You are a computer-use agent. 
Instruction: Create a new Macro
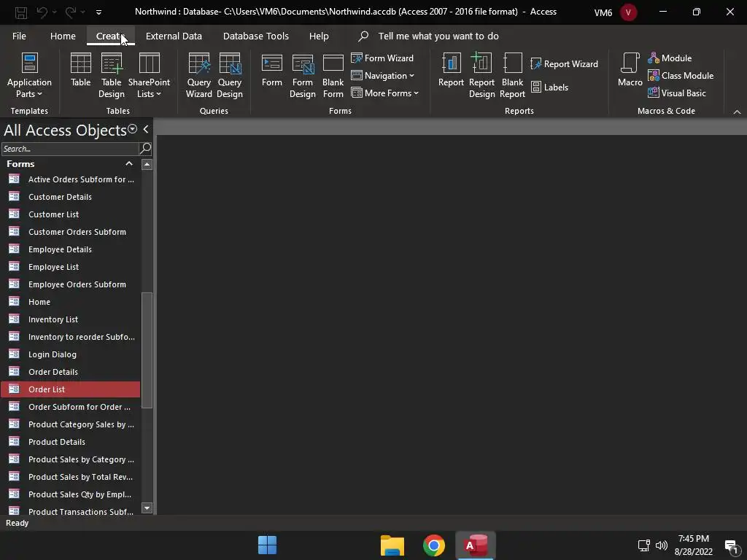[x=630, y=71]
